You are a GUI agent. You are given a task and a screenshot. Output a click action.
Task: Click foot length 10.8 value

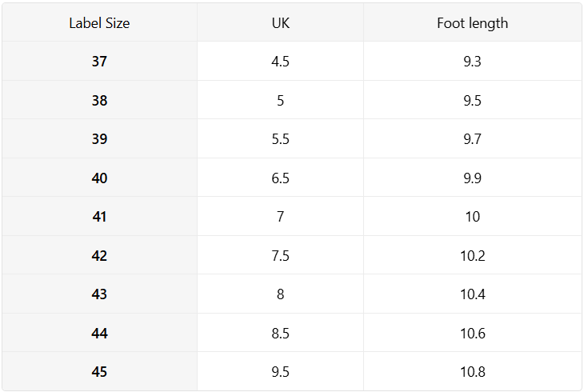point(472,371)
